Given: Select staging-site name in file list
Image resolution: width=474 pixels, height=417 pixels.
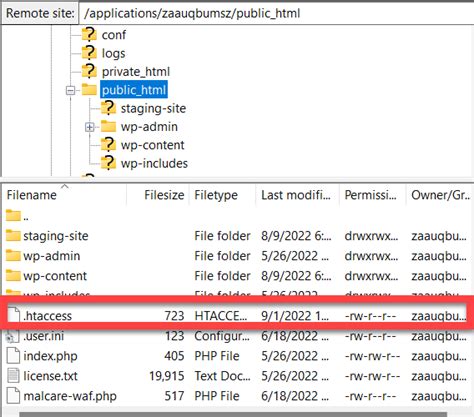Looking at the screenshot, I should coord(56,236).
